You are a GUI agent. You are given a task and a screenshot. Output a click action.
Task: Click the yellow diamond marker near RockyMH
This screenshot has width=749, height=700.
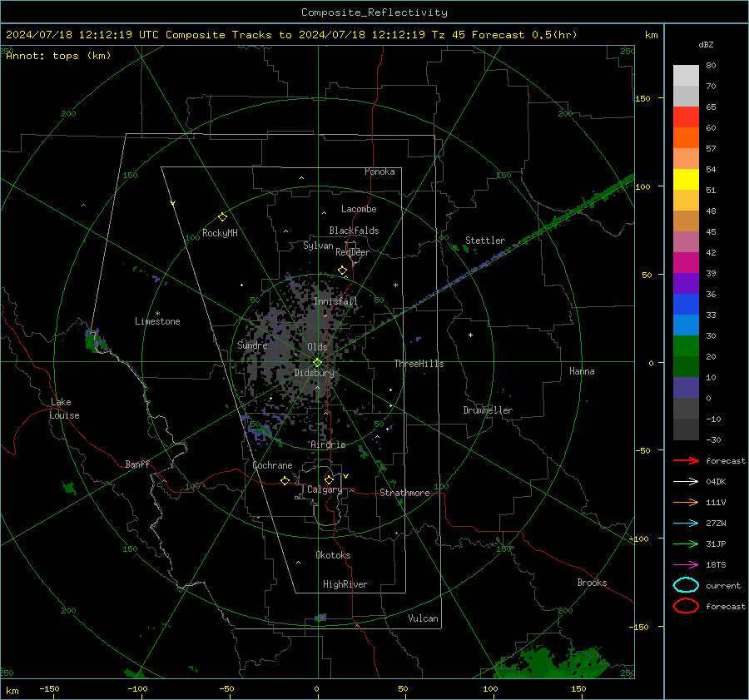click(222, 217)
